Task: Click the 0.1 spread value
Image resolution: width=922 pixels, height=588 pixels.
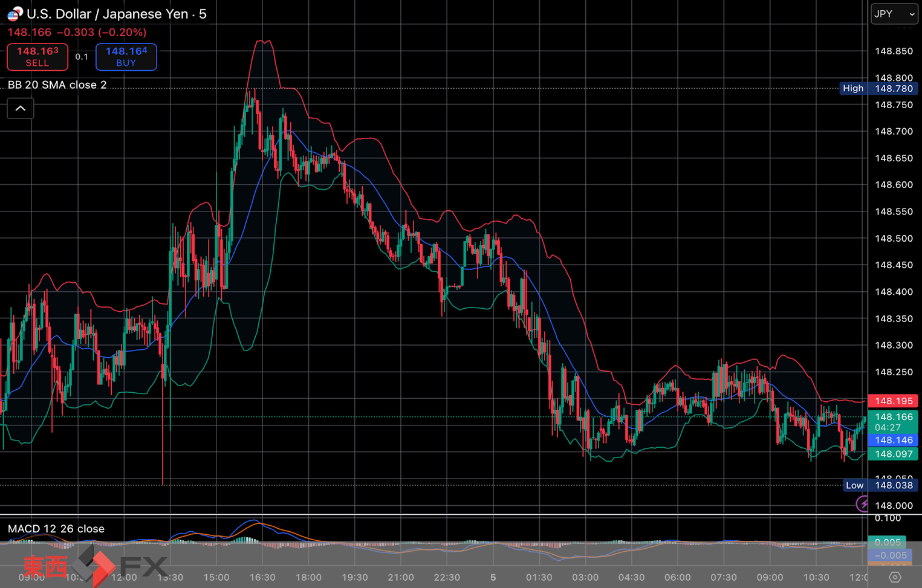Action: [x=82, y=57]
